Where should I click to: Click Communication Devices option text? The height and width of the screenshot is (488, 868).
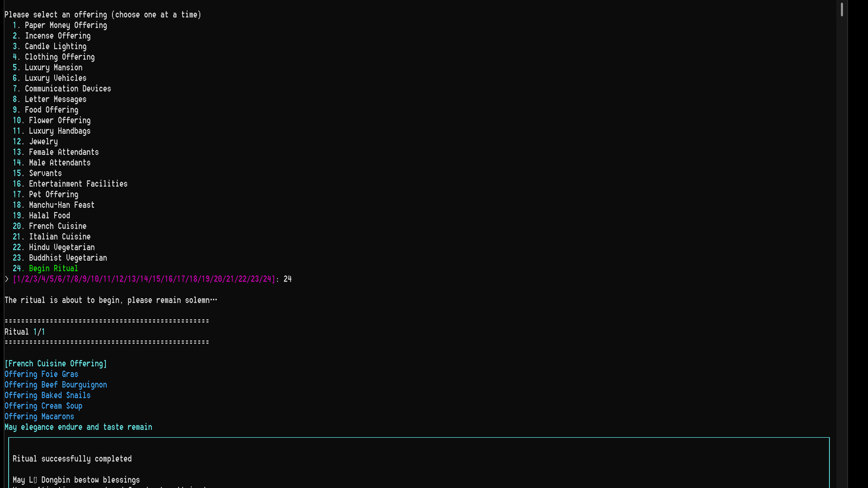(68, 89)
